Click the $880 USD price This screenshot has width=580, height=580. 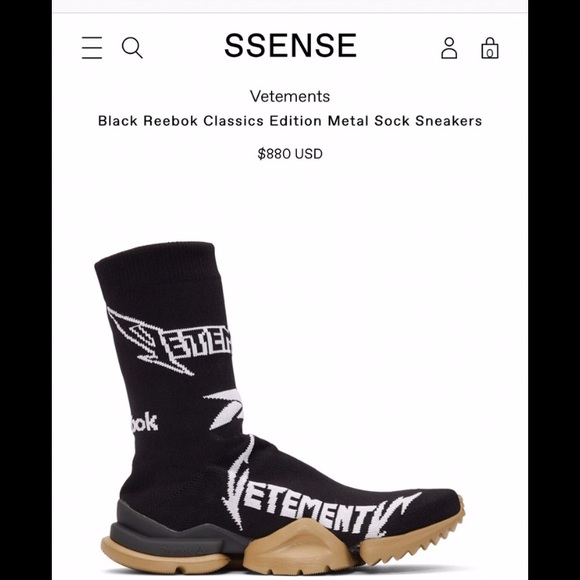tap(290, 154)
